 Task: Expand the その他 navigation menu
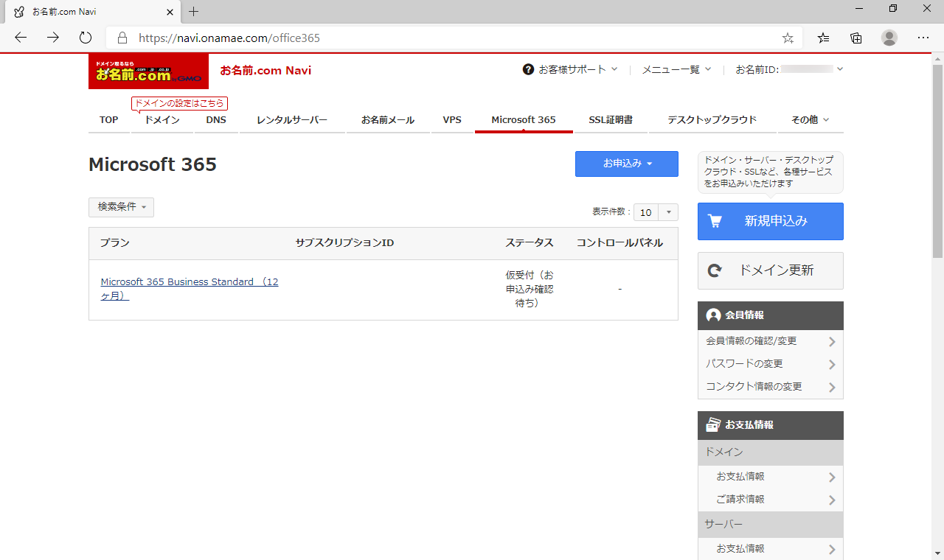coord(811,119)
